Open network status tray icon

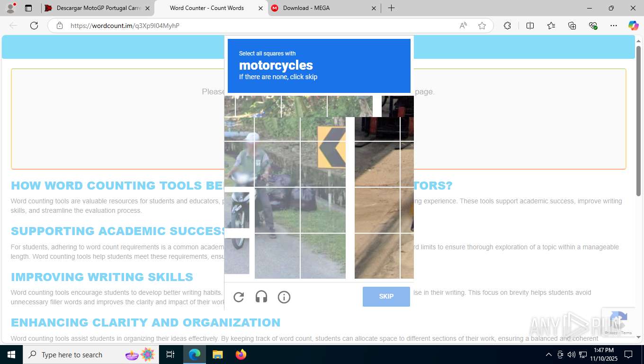pyautogui.click(x=583, y=355)
